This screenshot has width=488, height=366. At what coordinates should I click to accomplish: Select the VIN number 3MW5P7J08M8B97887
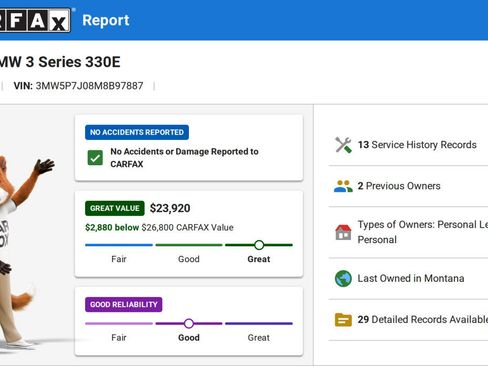[x=89, y=86]
